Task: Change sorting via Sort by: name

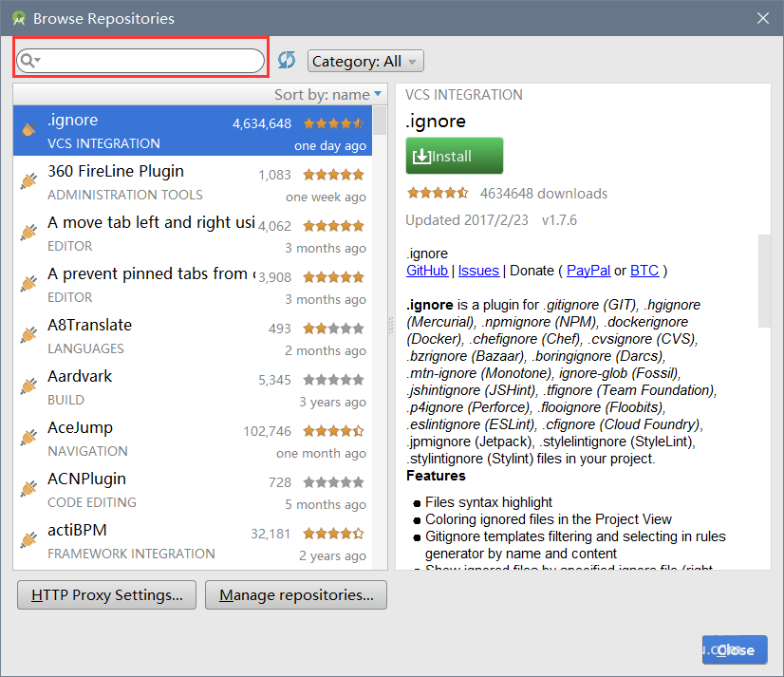Action: coord(327,95)
